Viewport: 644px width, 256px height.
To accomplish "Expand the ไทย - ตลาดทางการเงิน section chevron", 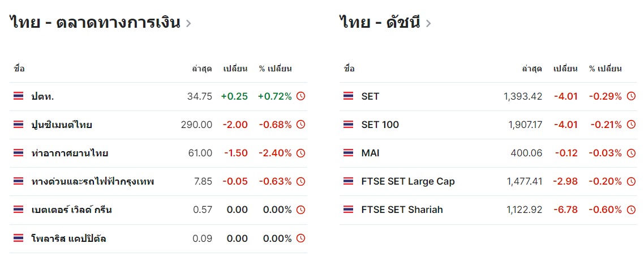I will click(x=188, y=23).
